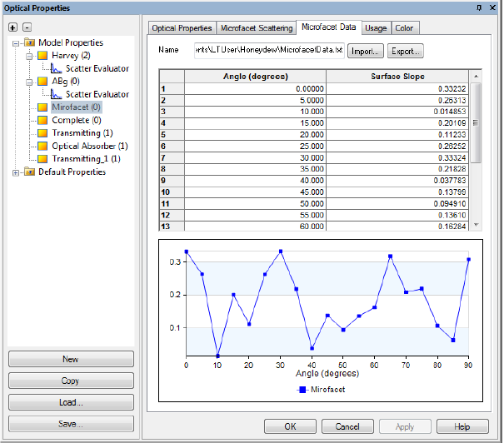Expand the Default Properties tree node
The width and height of the screenshot is (504, 443).
16,173
